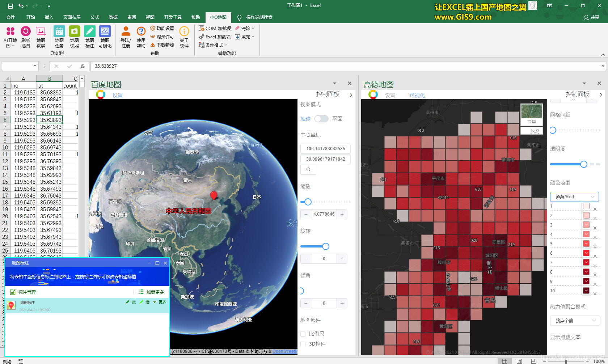Screen dimensions: 608x364
Task: Click the longitude field 106.141783032585
Action: [326, 149]
